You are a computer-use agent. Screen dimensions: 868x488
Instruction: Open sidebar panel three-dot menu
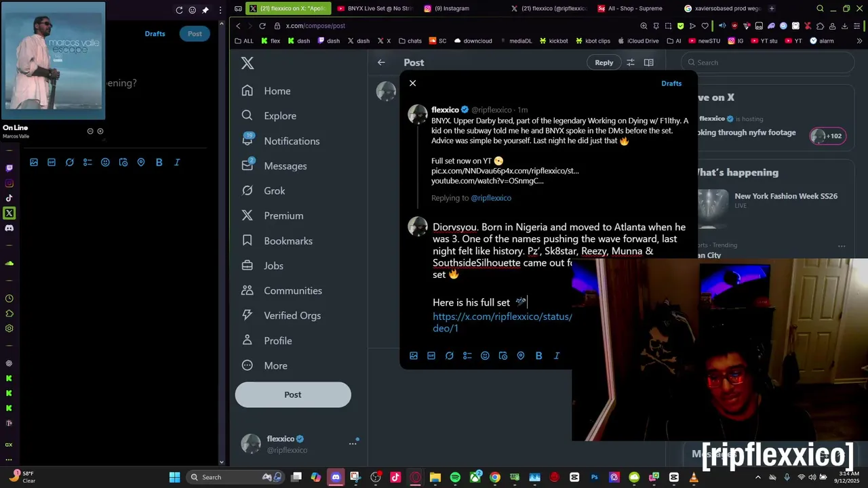pos(220,10)
